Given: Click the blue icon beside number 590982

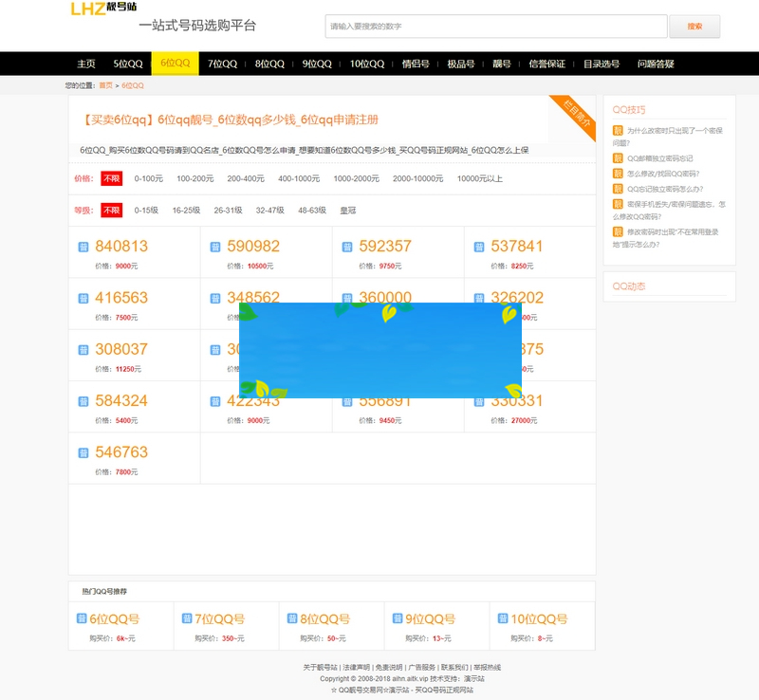Looking at the screenshot, I should pos(215,248).
